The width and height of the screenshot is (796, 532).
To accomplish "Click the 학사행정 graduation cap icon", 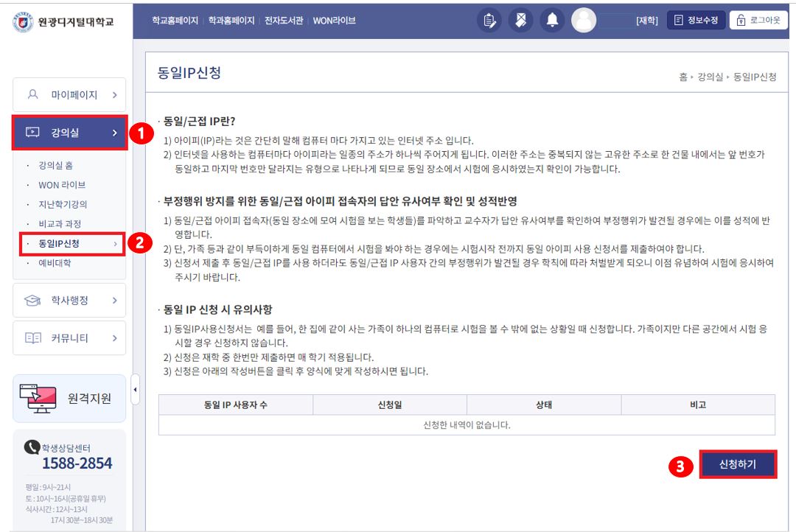I will tap(33, 300).
